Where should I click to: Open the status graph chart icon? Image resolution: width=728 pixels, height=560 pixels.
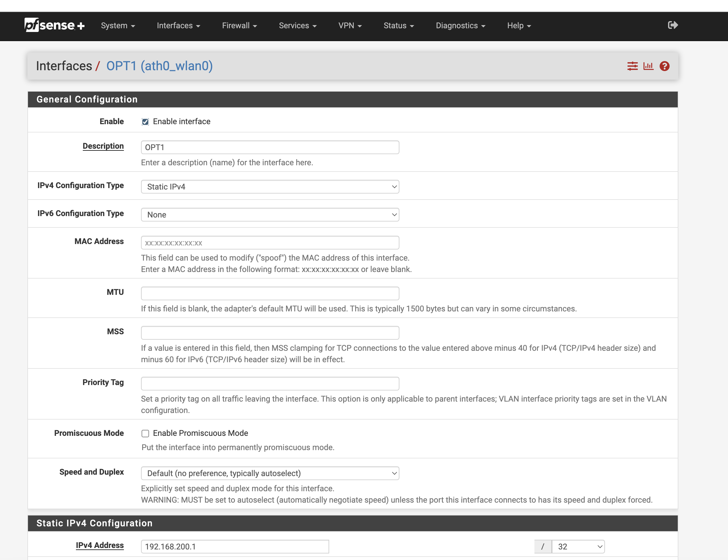pos(648,66)
